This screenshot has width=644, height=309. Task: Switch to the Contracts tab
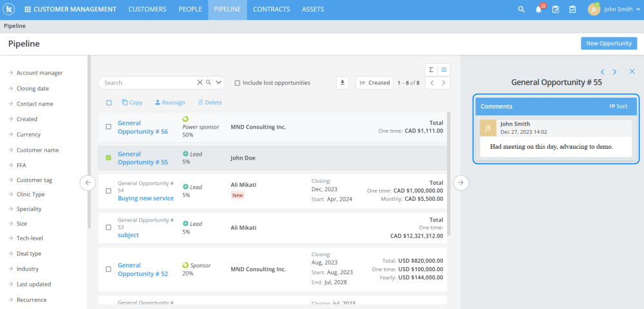(x=272, y=10)
